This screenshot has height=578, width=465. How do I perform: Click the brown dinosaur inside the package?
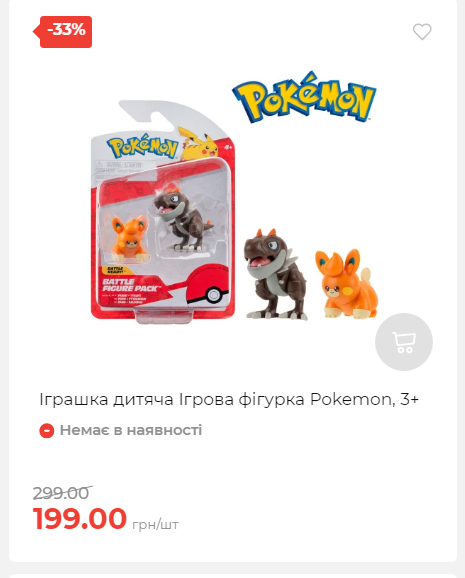click(x=183, y=219)
